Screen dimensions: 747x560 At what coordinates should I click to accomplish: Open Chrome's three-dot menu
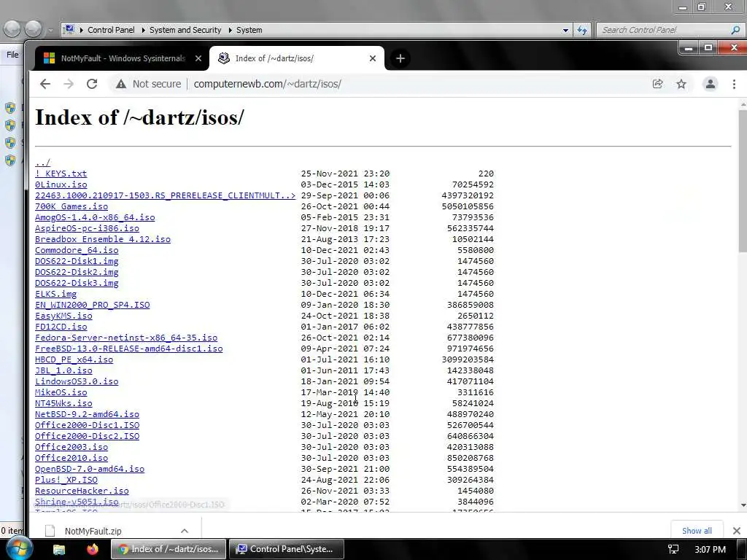734,85
